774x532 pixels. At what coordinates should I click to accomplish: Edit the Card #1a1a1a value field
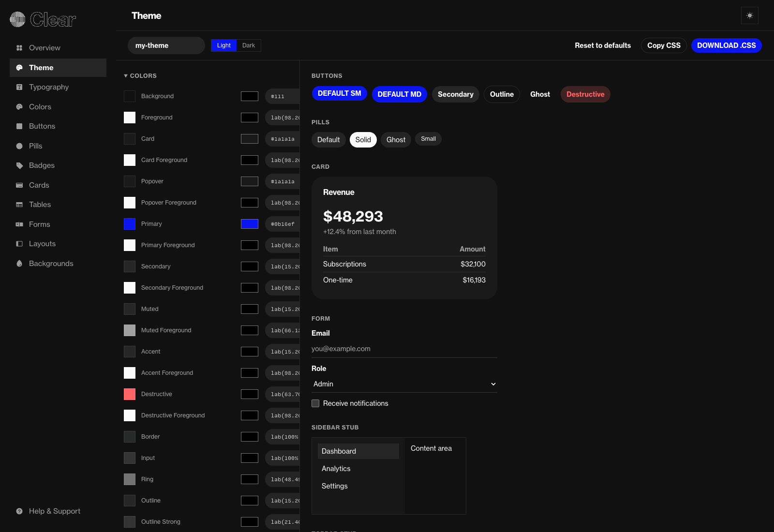point(283,139)
